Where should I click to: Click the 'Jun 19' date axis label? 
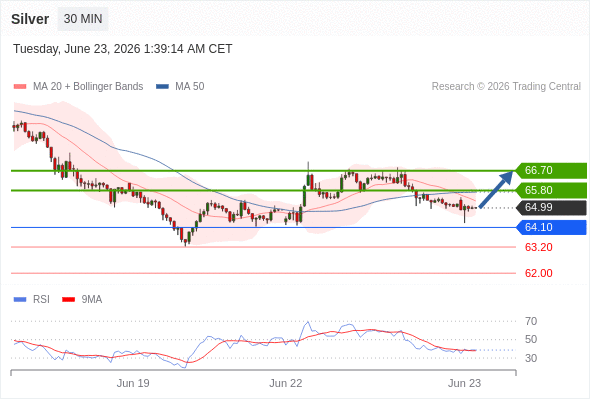tap(133, 383)
